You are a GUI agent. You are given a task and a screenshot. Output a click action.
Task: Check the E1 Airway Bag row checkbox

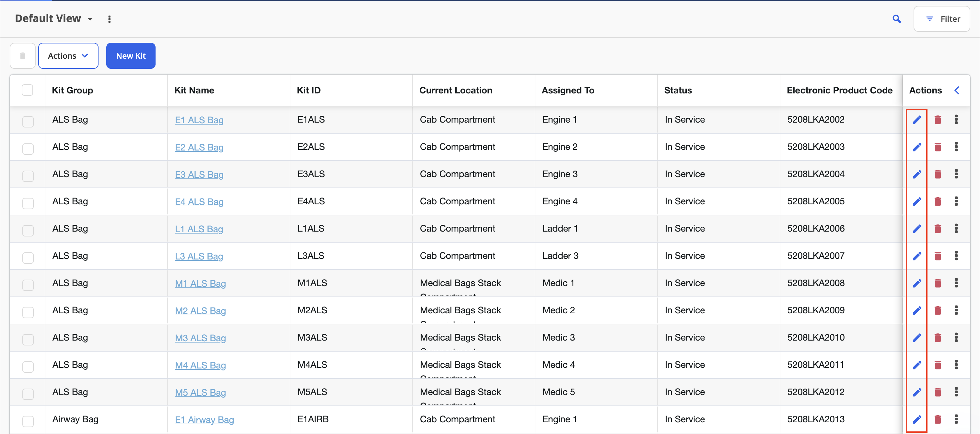28,421
